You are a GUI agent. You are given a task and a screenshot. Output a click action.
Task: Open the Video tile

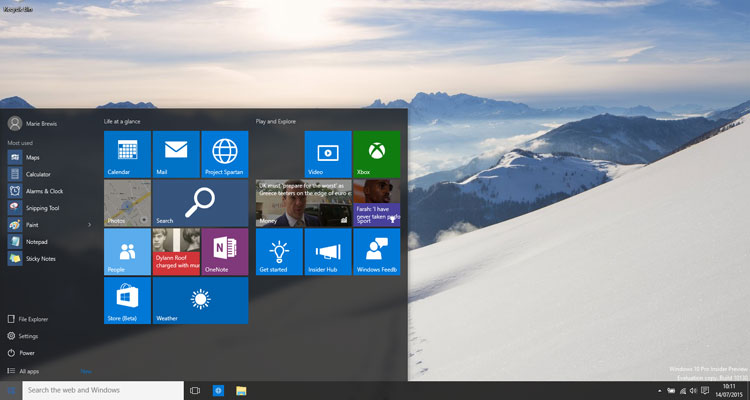(328, 154)
